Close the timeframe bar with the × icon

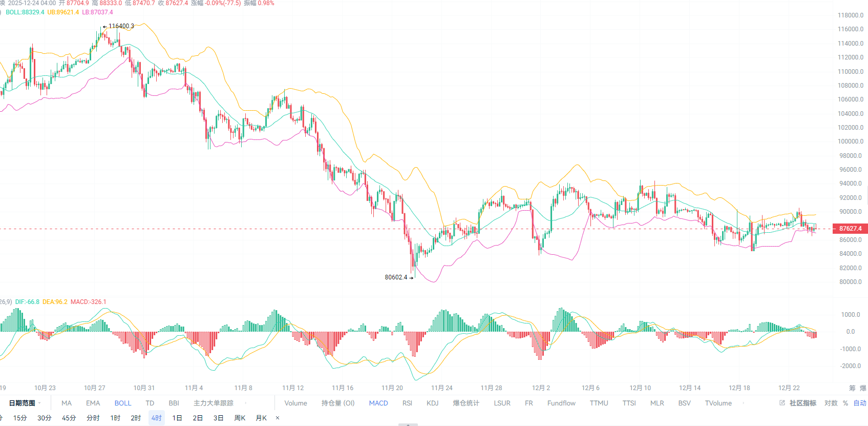coord(278,418)
